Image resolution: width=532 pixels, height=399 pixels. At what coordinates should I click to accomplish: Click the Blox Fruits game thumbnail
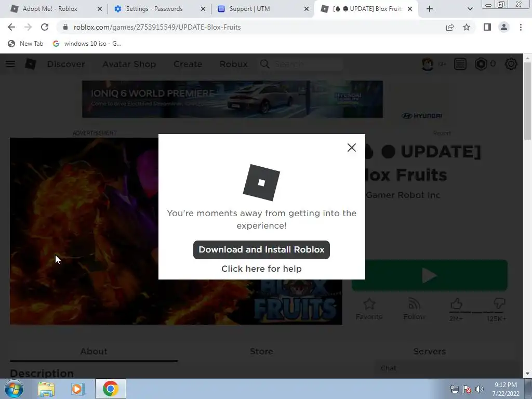(84, 231)
